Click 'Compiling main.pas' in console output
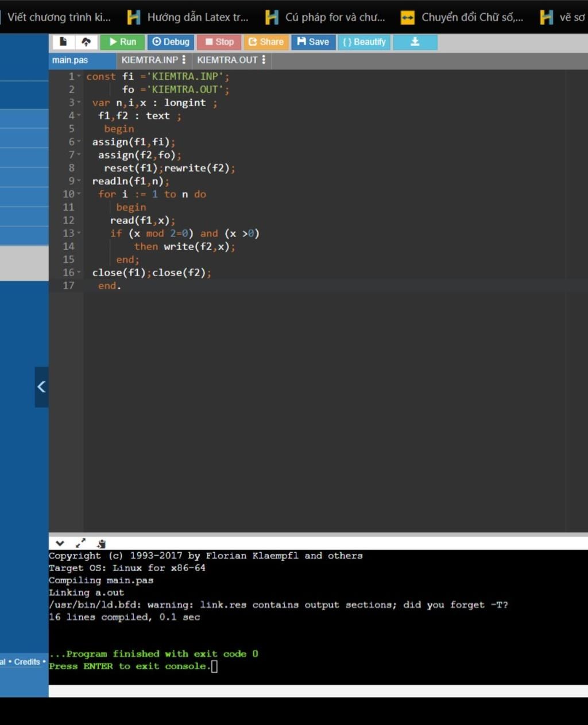The width and height of the screenshot is (588, 725). (x=101, y=580)
